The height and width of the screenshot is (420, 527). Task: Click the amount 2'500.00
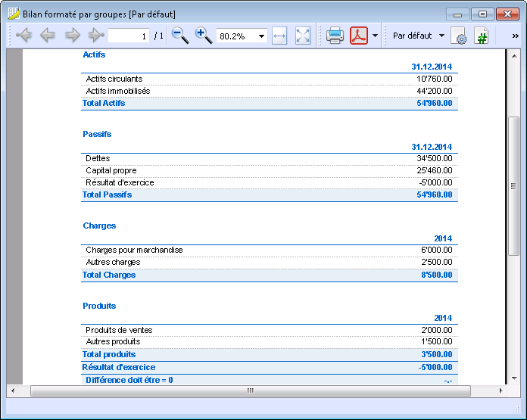437,262
